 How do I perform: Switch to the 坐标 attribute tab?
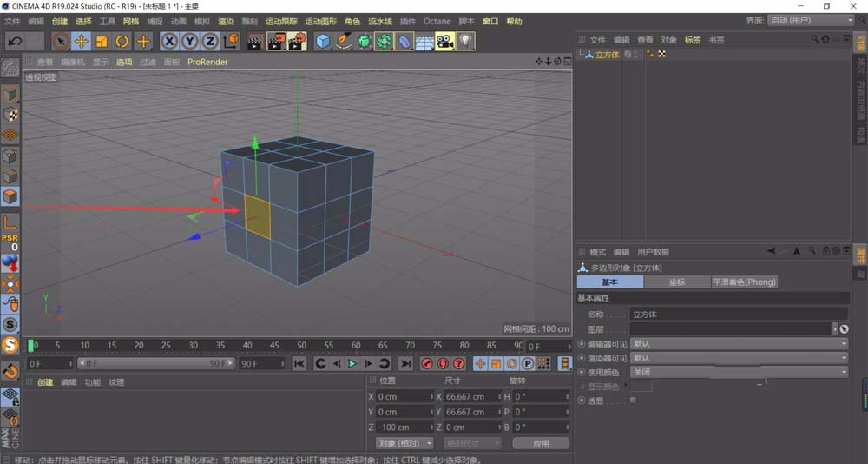coord(677,282)
